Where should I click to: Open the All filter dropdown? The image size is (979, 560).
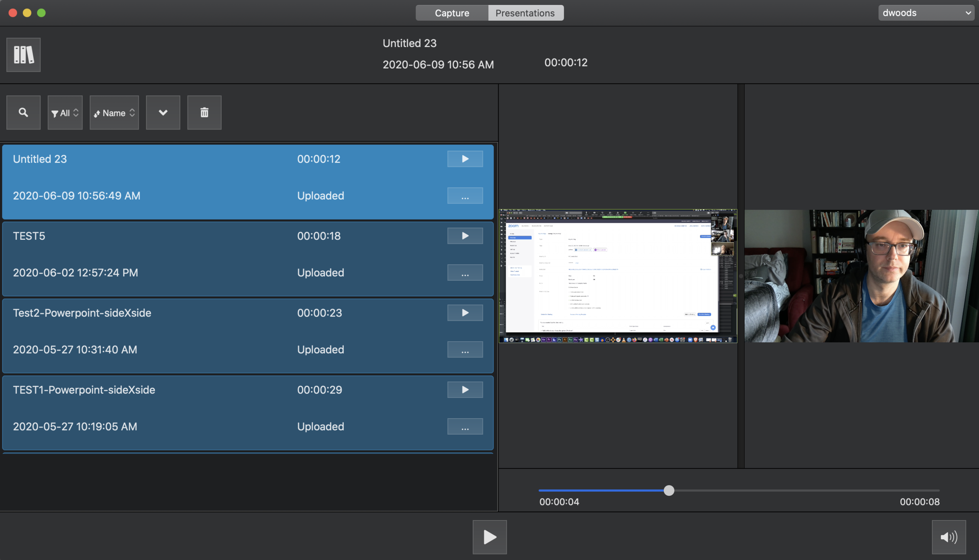coord(65,113)
